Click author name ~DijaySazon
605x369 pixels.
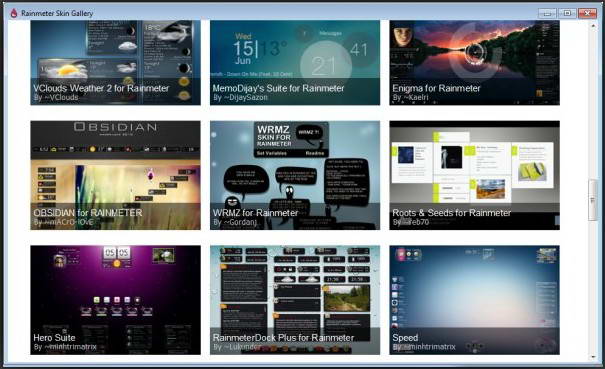coord(245,98)
